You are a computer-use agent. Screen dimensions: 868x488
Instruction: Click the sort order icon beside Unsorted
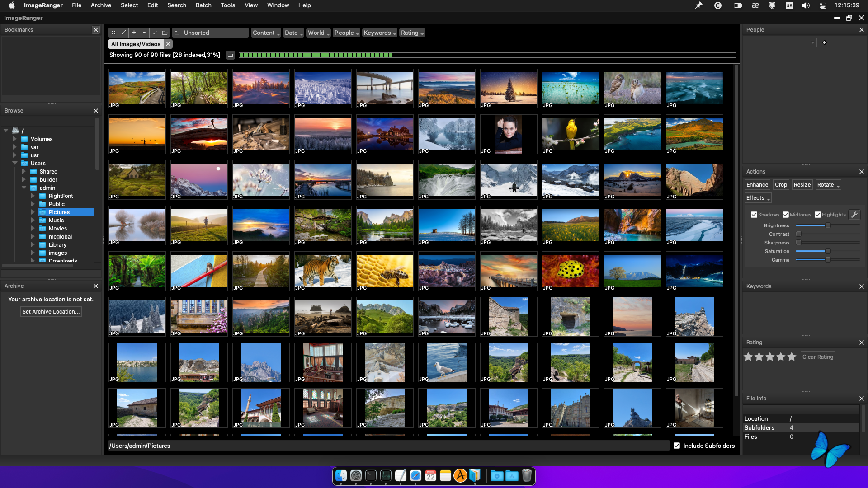(x=177, y=33)
